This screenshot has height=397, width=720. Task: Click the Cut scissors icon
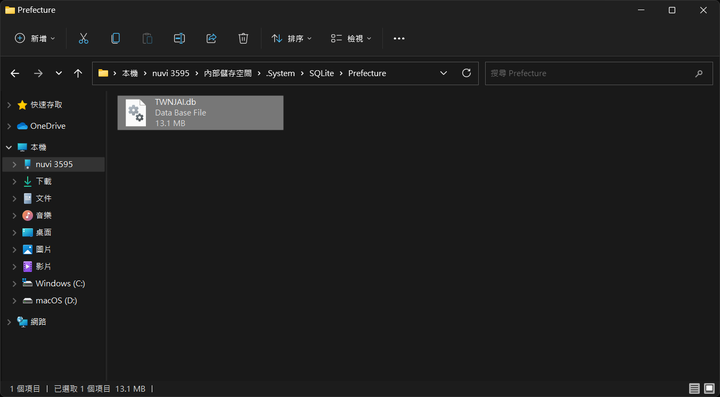[83, 39]
